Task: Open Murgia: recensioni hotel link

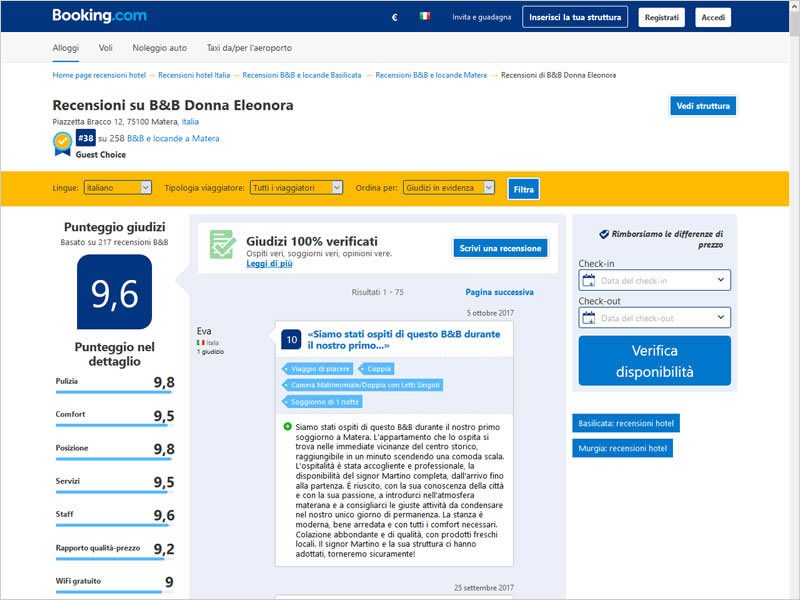Action: coord(622,448)
